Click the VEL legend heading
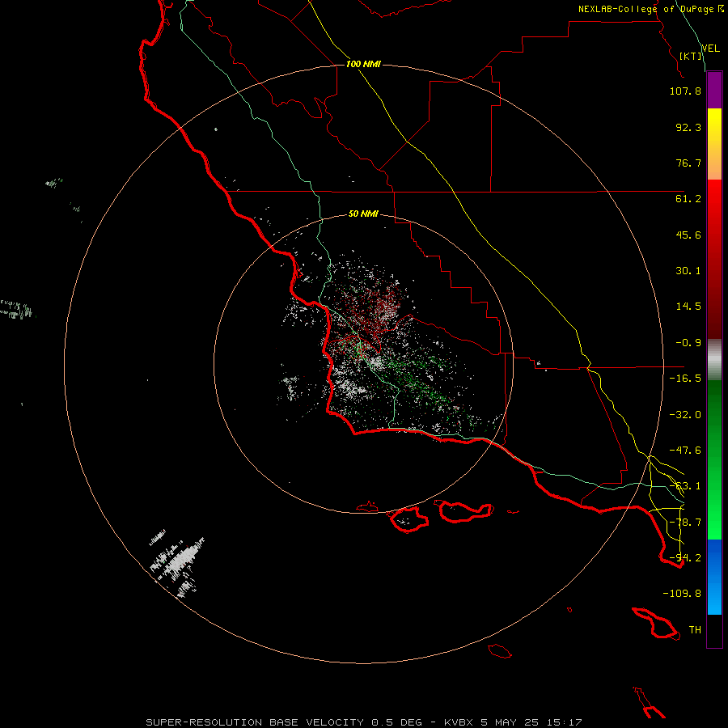Viewport: 728px width, 728px height. pos(711,49)
